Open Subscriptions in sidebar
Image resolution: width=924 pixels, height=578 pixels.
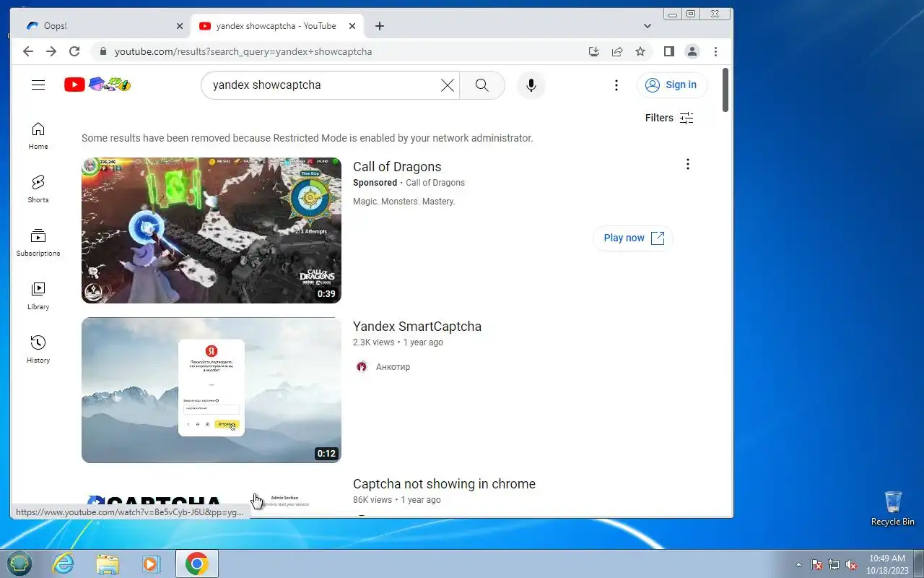(38, 243)
